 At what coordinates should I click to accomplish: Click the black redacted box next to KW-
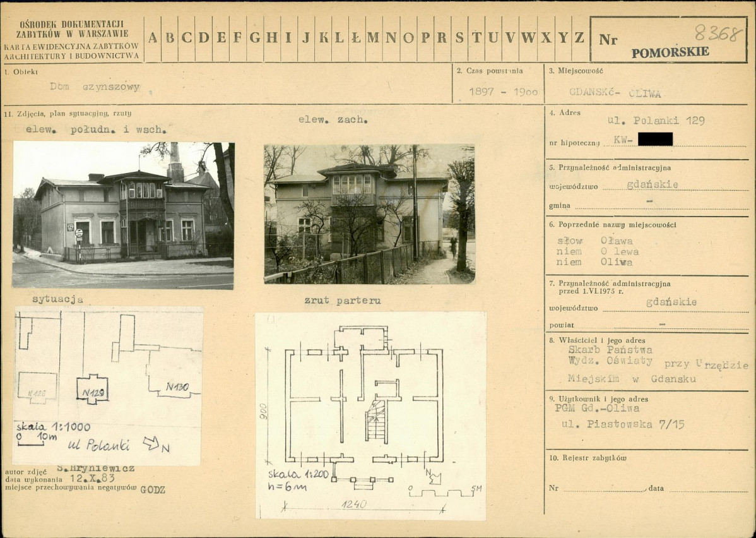pyautogui.click(x=655, y=139)
